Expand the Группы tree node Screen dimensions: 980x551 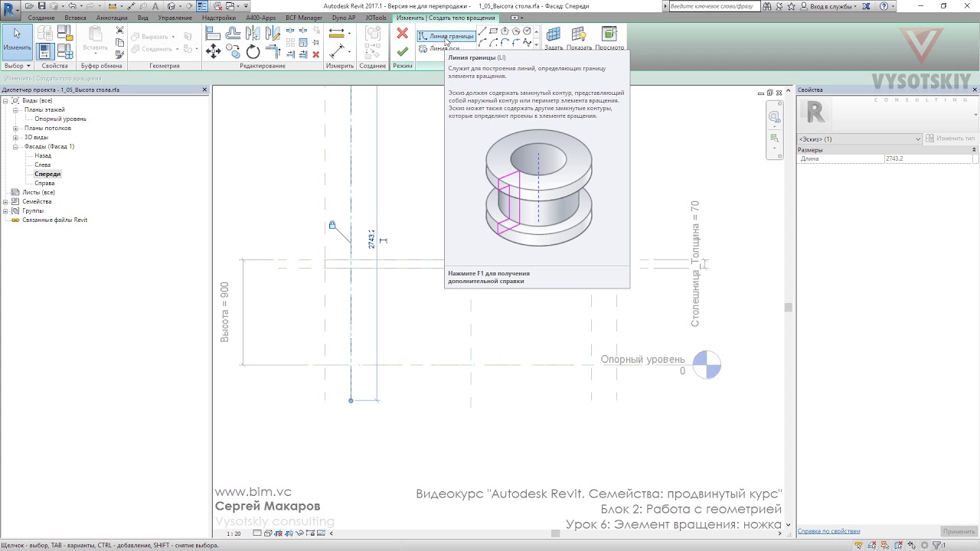click(x=5, y=210)
